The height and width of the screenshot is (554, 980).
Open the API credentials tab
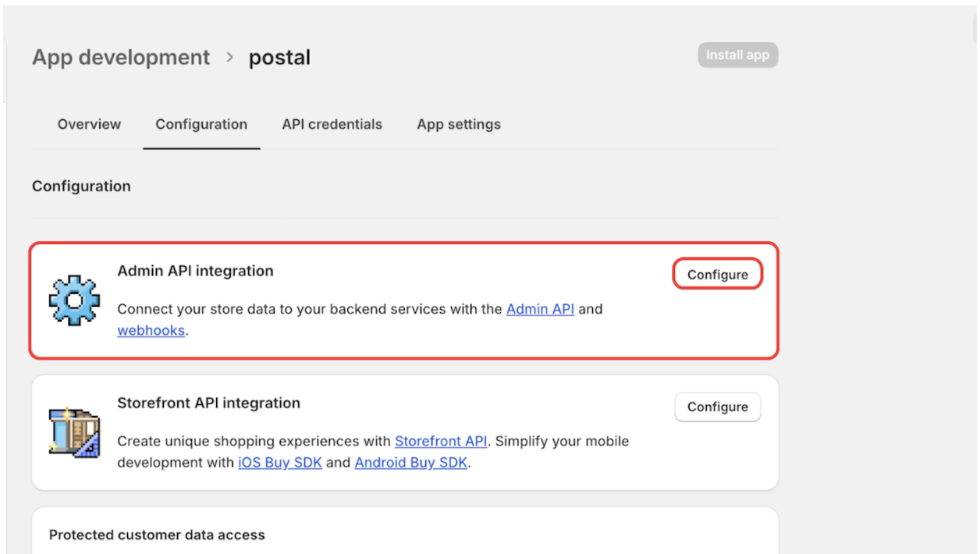[332, 124]
